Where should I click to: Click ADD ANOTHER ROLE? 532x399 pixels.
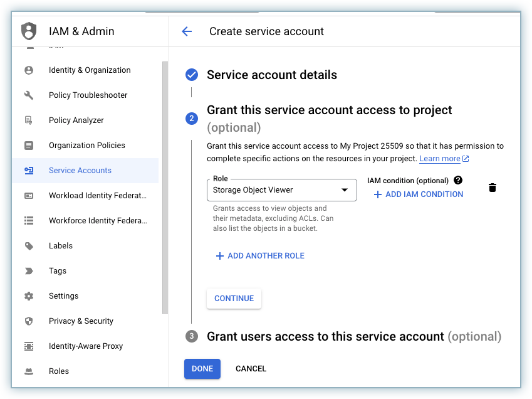pyautogui.click(x=260, y=256)
